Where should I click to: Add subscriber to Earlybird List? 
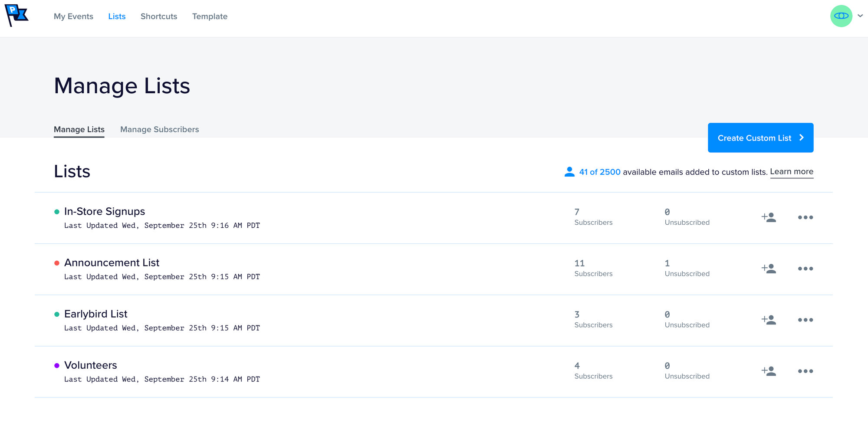tap(769, 320)
